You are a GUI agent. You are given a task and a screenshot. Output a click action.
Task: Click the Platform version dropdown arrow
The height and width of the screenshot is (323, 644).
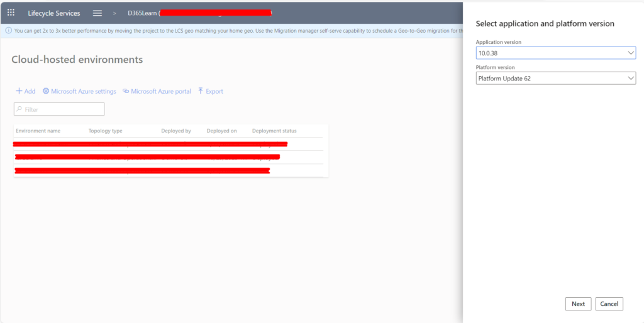(631, 79)
